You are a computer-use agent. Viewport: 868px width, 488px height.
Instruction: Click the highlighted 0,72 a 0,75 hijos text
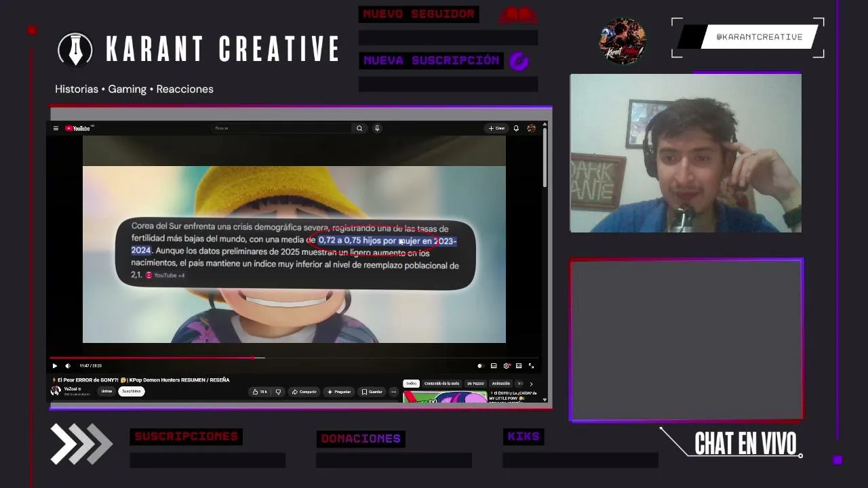[387, 241]
